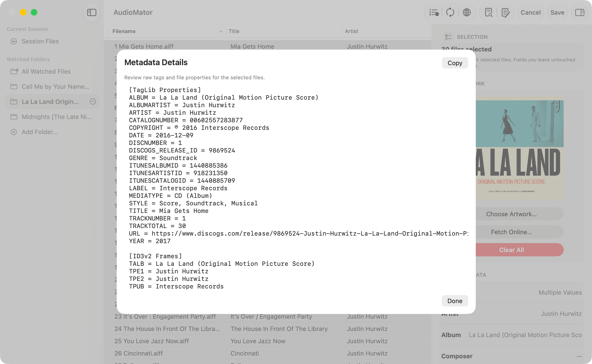Click the document with pencil edit icon
Screen dimensions: 592x364
[505, 12]
